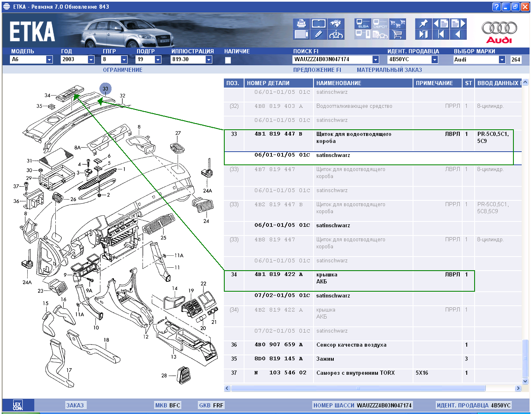Select greyed part number 4B8 819 403 A

pos(278,106)
